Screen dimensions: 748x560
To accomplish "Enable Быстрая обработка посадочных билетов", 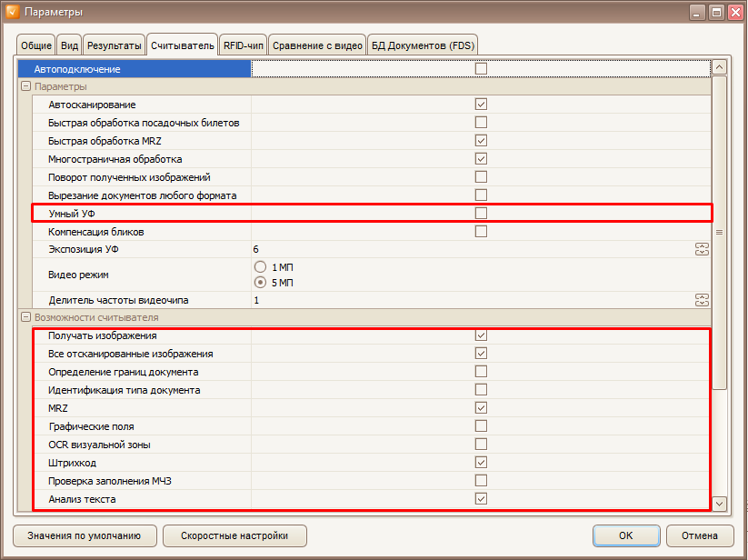I will coord(481,122).
